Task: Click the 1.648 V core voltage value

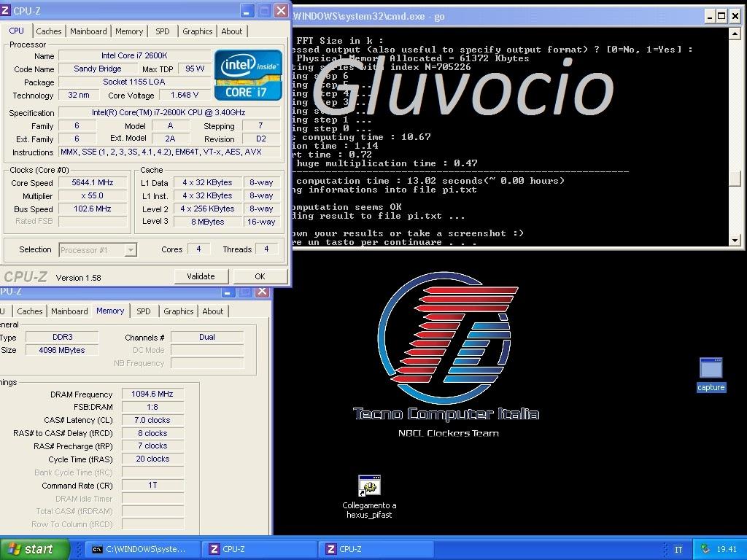Action: click(185, 96)
